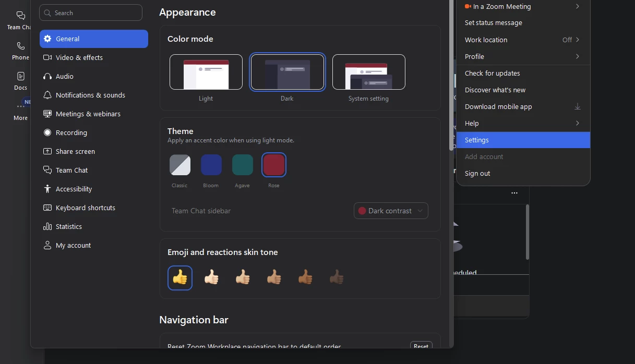Click the Audio headphones icon
Viewport: 635px width, 364px height.
coord(47,76)
